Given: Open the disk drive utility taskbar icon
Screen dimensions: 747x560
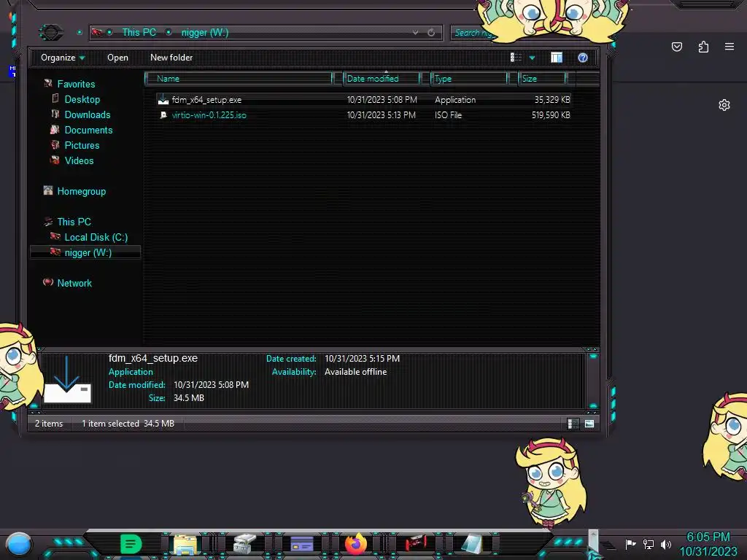Looking at the screenshot, I should [245, 544].
